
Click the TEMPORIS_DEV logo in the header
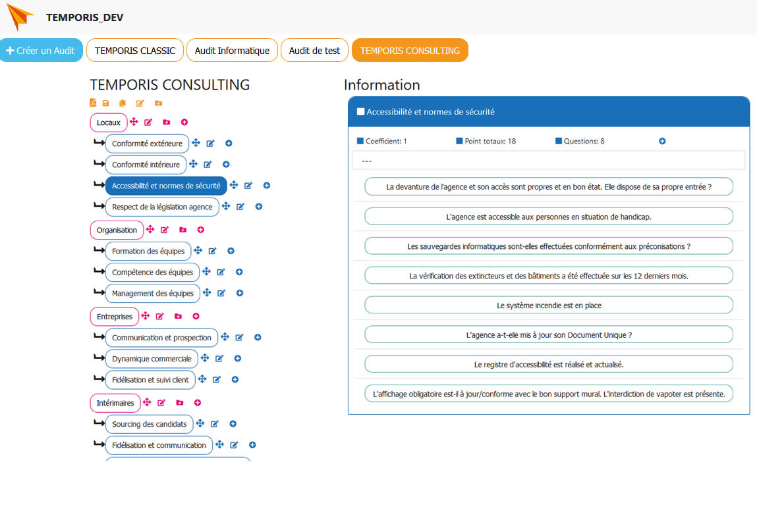(x=20, y=17)
